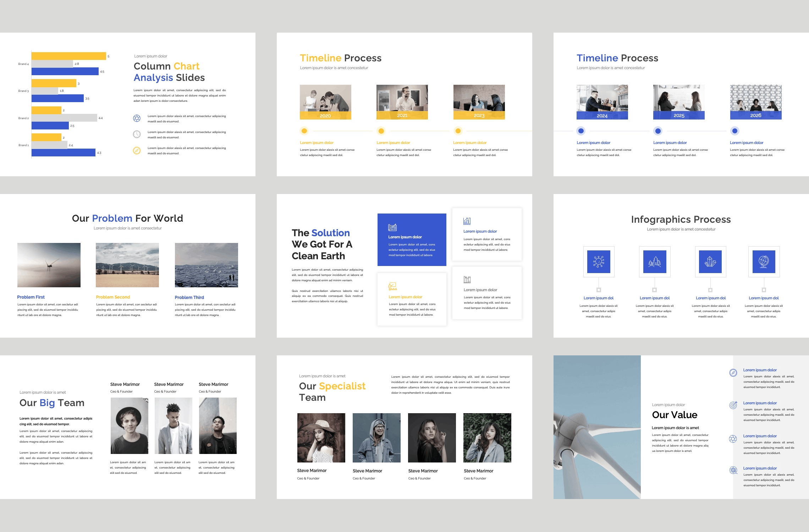Select the wind farm landscape image above Problem Second
809x532 pixels.
click(127, 265)
